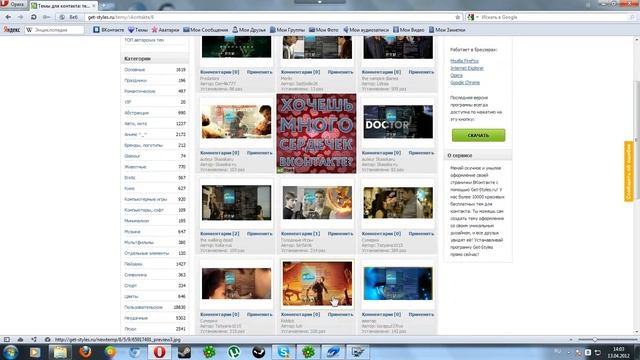Go back with the browser back arrow
This screenshot has width=640, height=360.
pos(9,17)
